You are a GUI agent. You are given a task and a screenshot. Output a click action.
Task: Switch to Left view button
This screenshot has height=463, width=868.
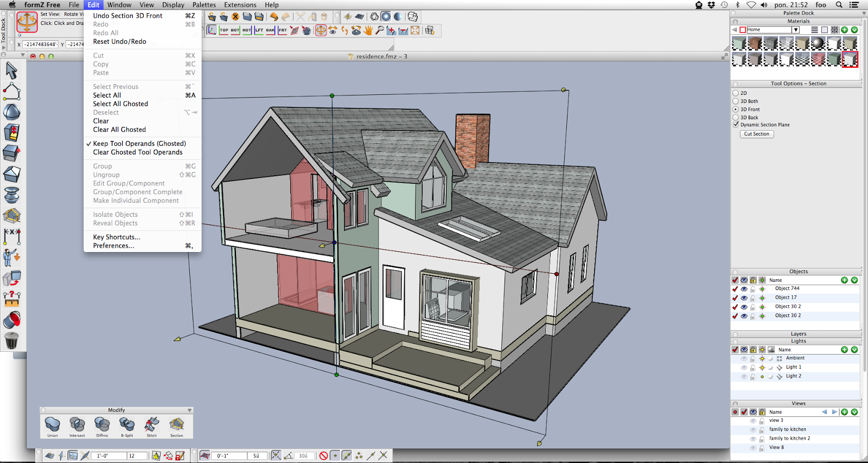click(x=259, y=30)
